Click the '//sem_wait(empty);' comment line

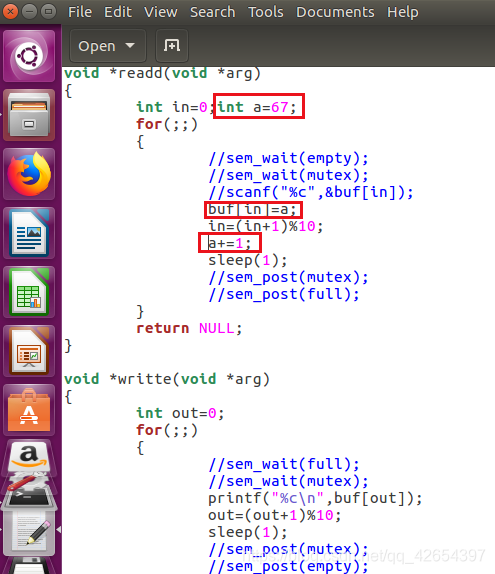coord(288,158)
